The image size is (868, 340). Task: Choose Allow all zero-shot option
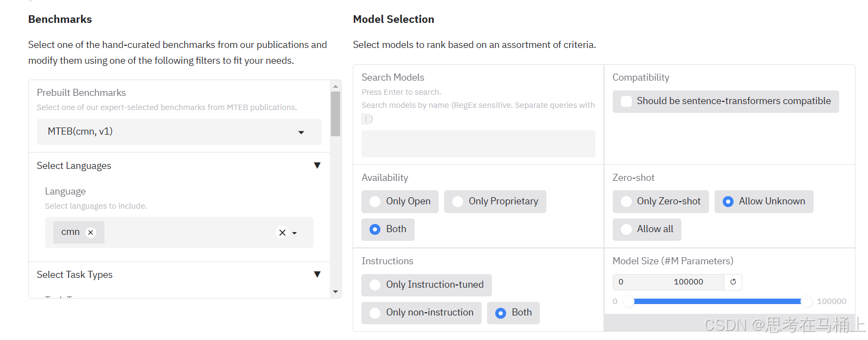(x=626, y=229)
